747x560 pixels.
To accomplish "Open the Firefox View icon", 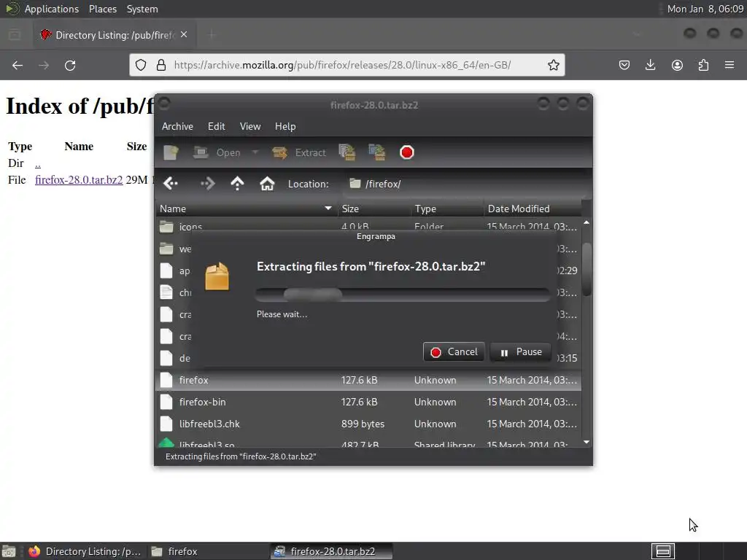I will pyautogui.click(x=15, y=35).
